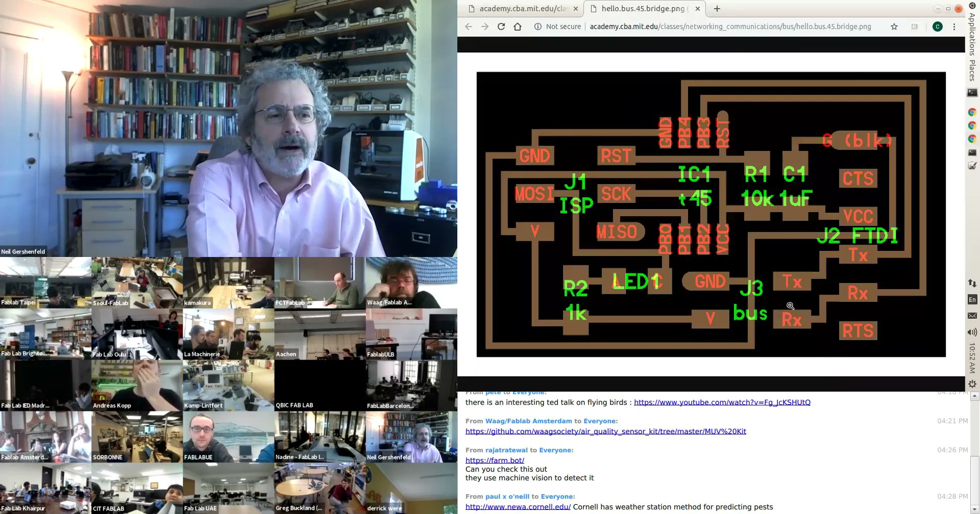The width and height of the screenshot is (980, 514).
Task: Follow the farm.bot link in chat
Action: [x=495, y=459]
